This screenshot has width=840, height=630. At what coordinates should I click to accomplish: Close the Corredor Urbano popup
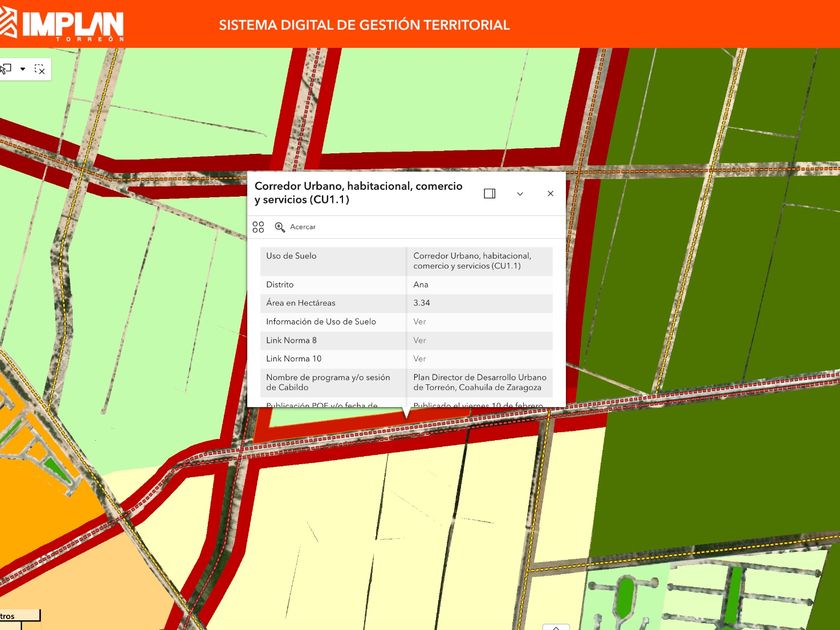[x=550, y=193]
